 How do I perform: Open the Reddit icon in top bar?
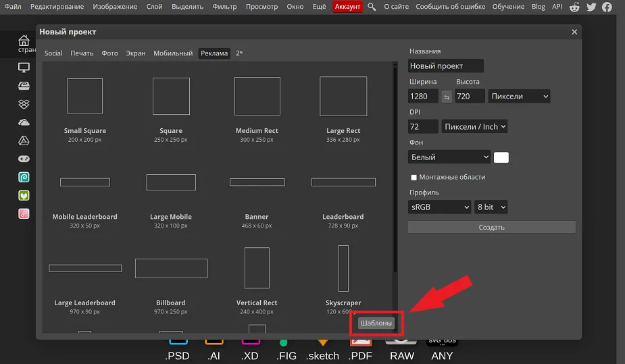[x=574, y=7]
